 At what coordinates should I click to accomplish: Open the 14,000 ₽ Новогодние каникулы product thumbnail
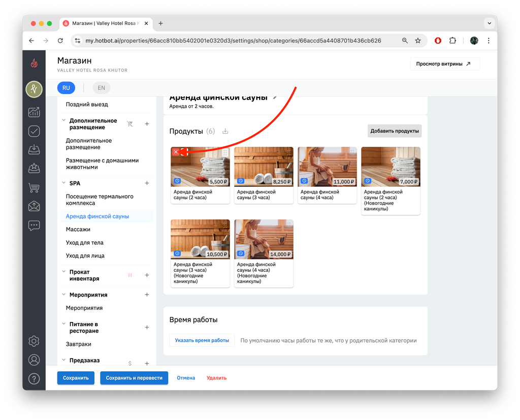coord(264,239)
